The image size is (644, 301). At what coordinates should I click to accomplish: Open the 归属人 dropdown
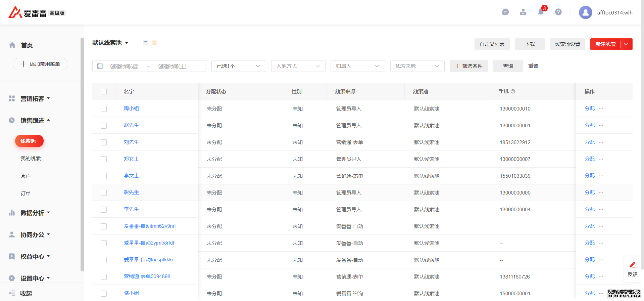(358, 66)
